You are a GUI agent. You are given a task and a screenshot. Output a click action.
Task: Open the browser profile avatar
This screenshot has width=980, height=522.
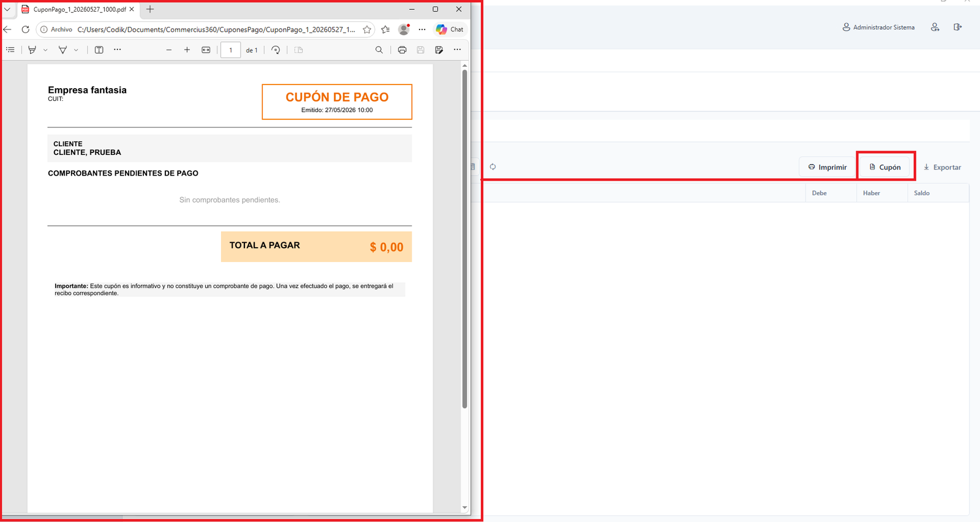click(404, 29)
